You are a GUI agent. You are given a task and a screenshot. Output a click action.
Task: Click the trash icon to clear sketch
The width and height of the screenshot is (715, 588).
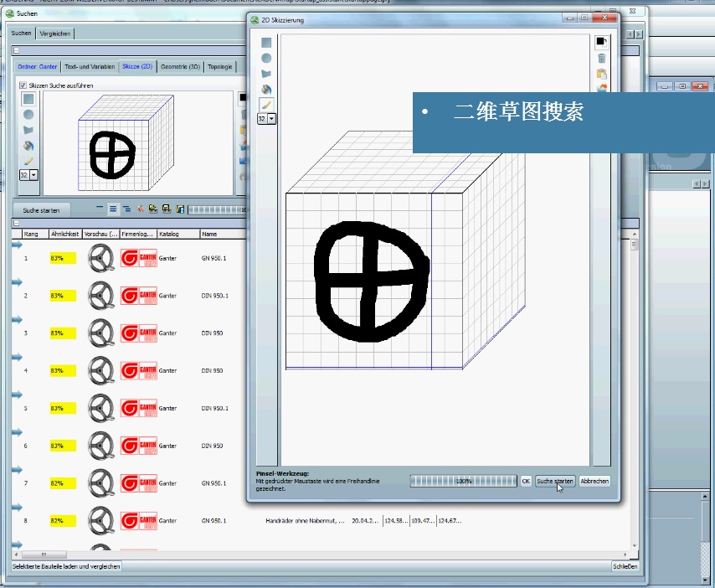tap(601, 58)
